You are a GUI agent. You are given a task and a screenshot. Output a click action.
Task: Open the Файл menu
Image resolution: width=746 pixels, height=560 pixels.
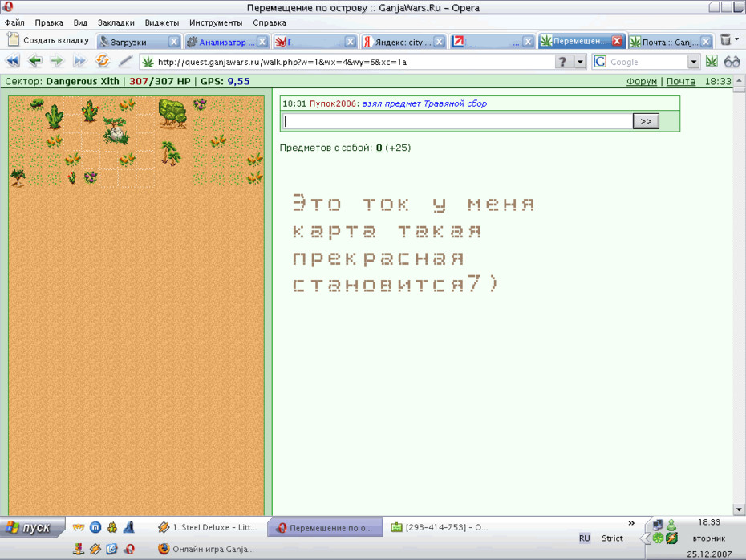point(14,22)
